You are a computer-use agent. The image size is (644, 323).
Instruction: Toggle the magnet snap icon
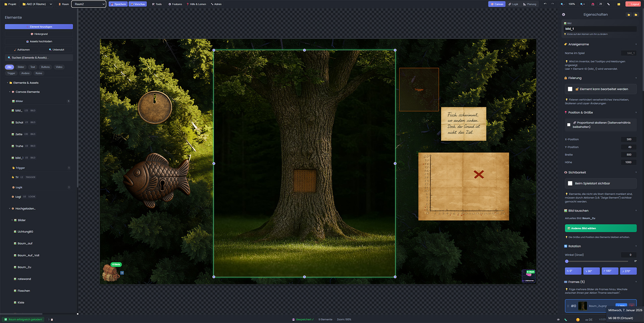click(593, 4)
